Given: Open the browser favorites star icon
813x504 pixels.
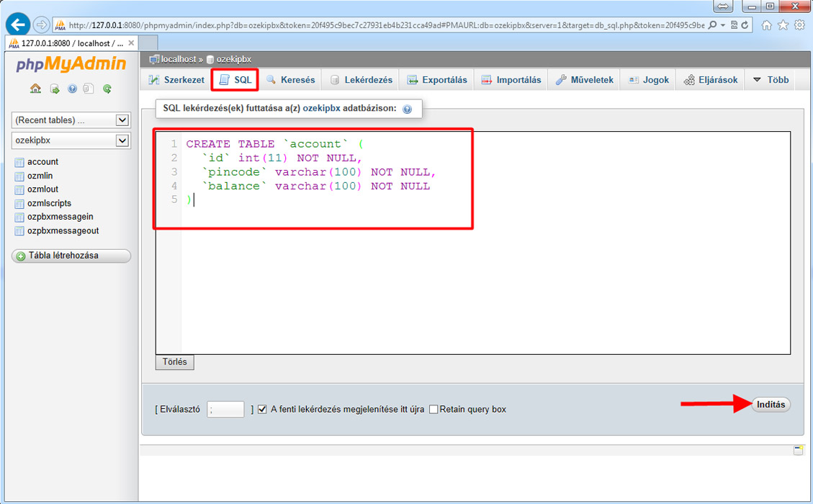Looking at the screenshot, I should [783, 25].
